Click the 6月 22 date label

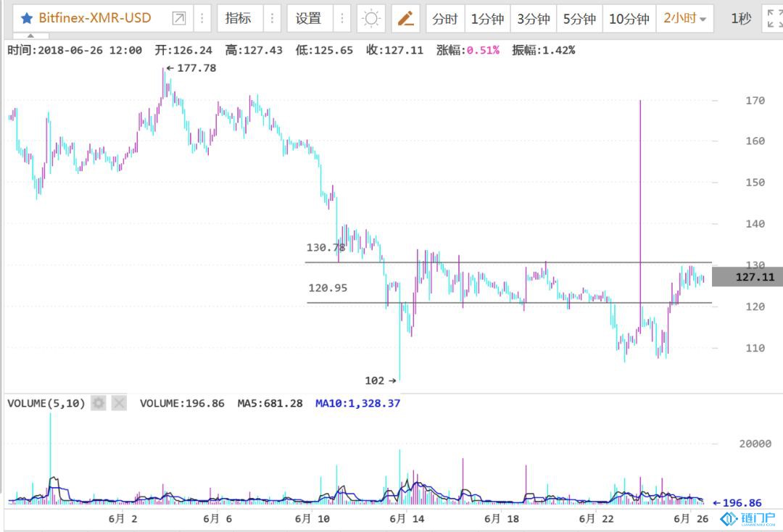click(596, 518)
